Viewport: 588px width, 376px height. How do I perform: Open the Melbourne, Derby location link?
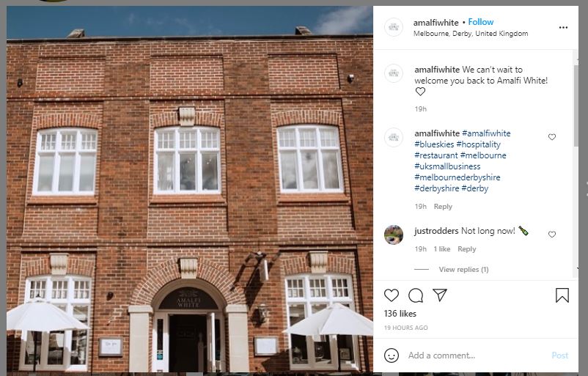coord(471,34)
